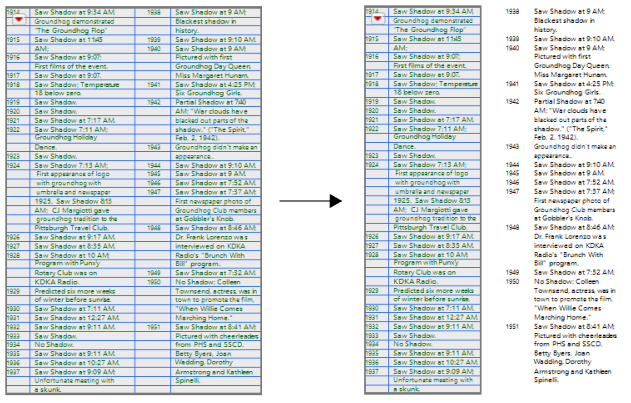Screen dimensions: 631x403
Task: Open the red dropdown arrow in the right table
Action: pyautogui.click(x=377, y=18)
